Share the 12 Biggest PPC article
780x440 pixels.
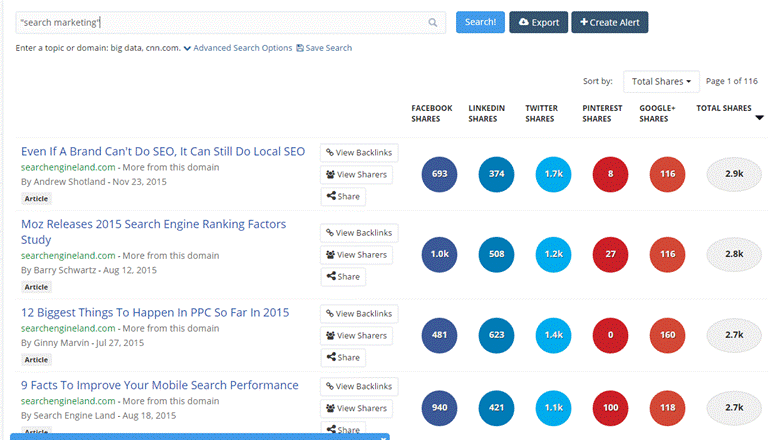coord(342,357)
